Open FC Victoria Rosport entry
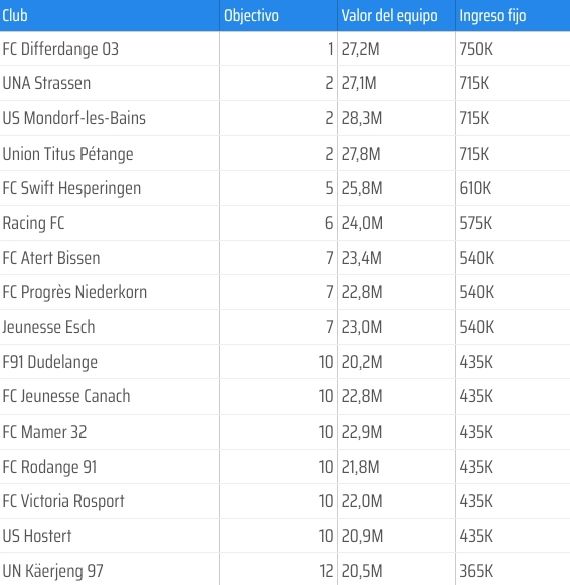The width and height of the screenshot is (570, 585). (x=63, y=501)
